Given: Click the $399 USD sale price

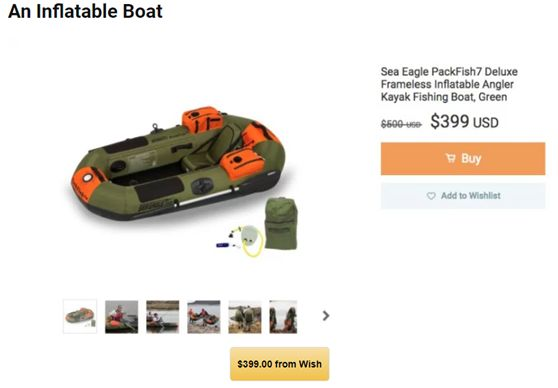Looking at the screenshot, I should click(464, 121).
